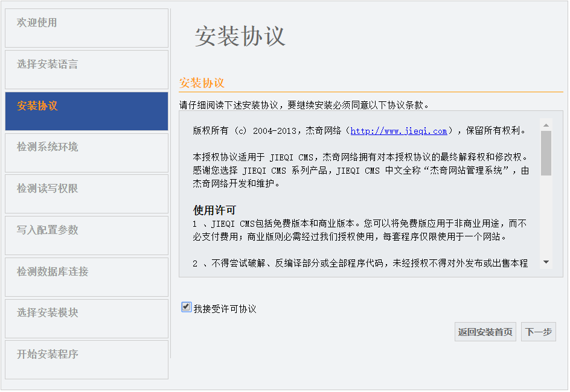Select the 写入配置参数 step
The height and width of the screenshot is (392, 570).
pyautogui.click(x=86, y=235)
